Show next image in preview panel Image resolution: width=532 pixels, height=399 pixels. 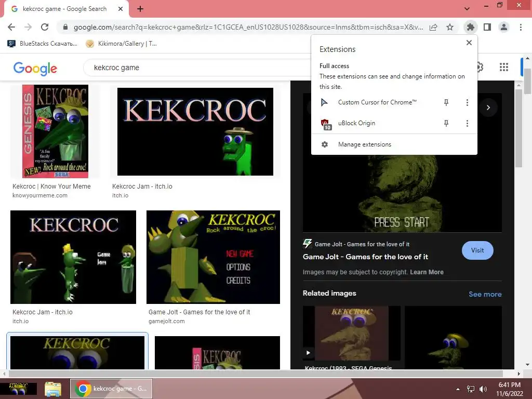point(488,108)
